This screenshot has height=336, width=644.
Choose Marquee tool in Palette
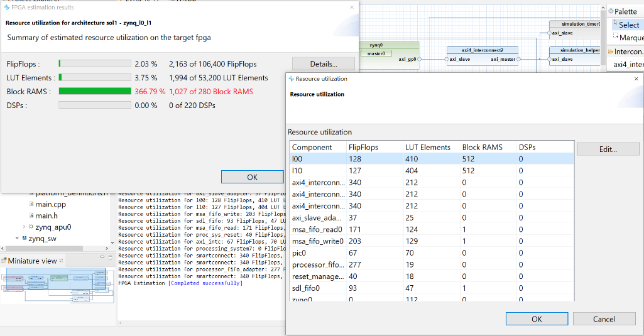pyautogui.click(x=628, y=38)
